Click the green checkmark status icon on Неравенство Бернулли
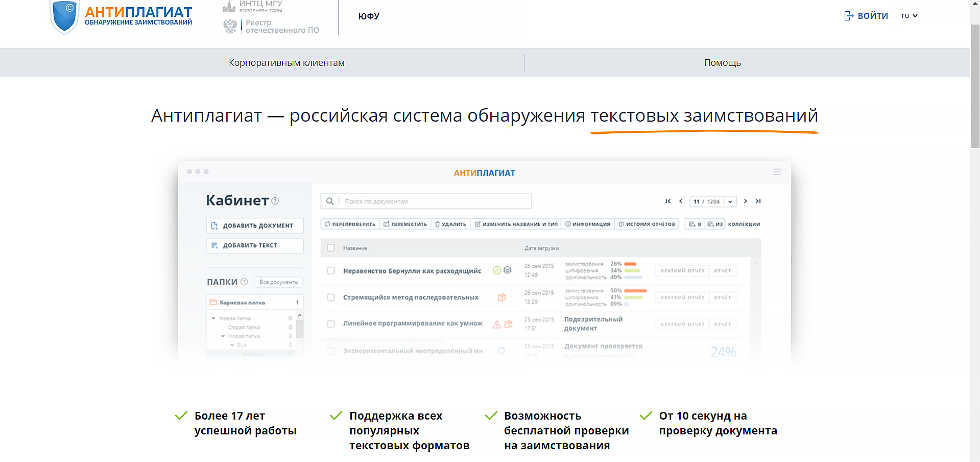The width and height of the screenshot is (980, 462). click(x=496, y=270)
